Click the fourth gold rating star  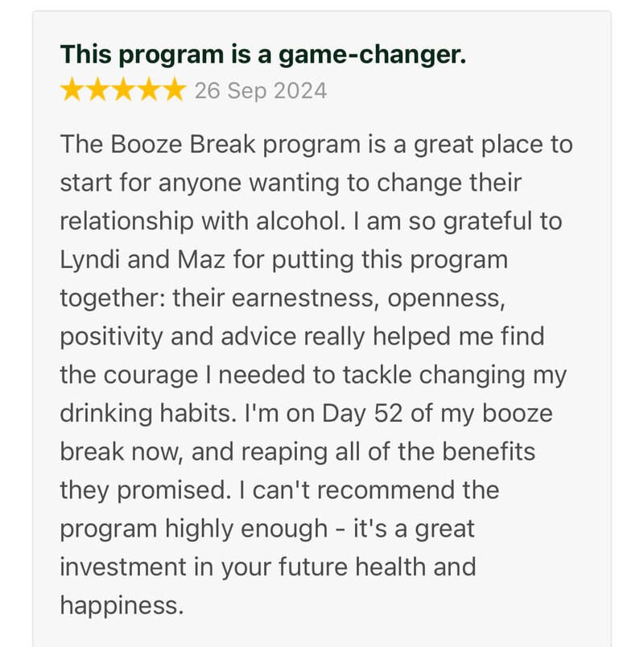(149, 89)
